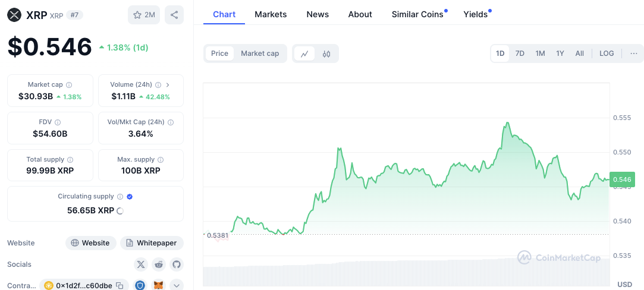This screenshot has width=644, height=290.
Task: Expand more contracts dropdown chevron
Action: point(177,285)
